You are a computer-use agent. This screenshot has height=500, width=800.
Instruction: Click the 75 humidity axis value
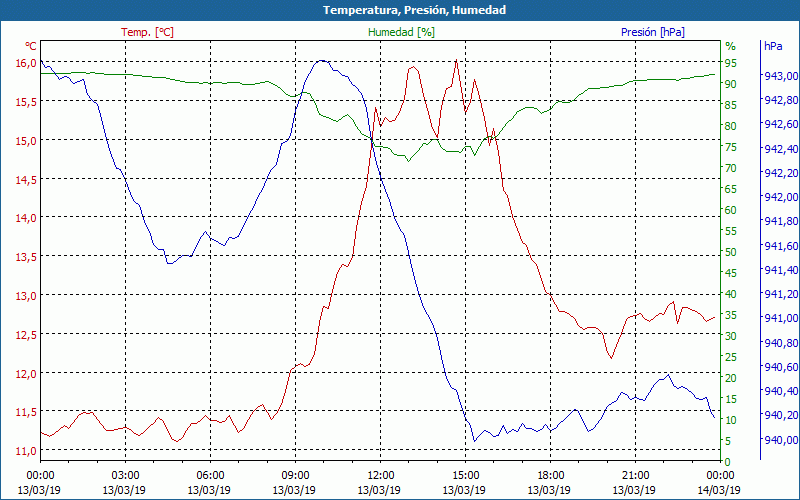tap(731, 146)
